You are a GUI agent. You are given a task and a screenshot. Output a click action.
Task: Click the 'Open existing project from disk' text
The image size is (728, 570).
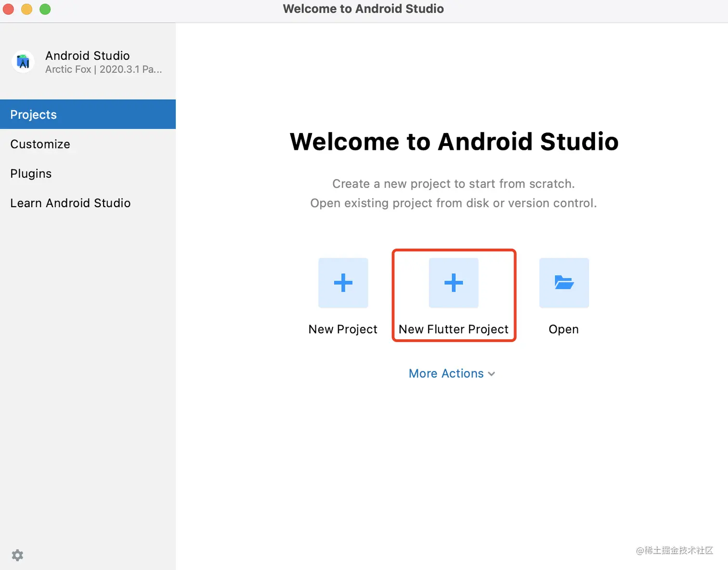pos(454,203)
